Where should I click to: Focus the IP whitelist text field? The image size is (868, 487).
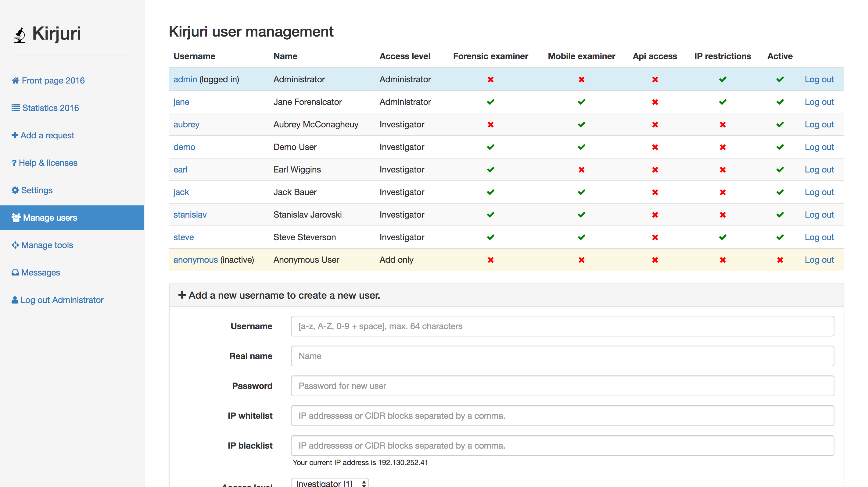click(x=562, y=416)
